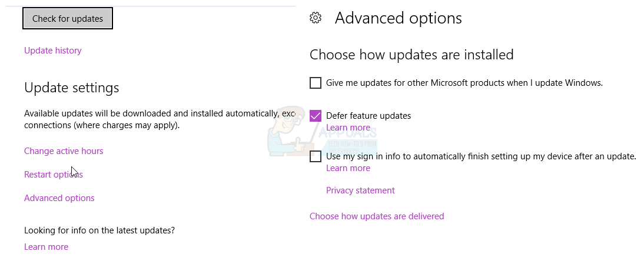Open Change active hours
This screenshot has height=261, width=644.
[x=64, y=151]
